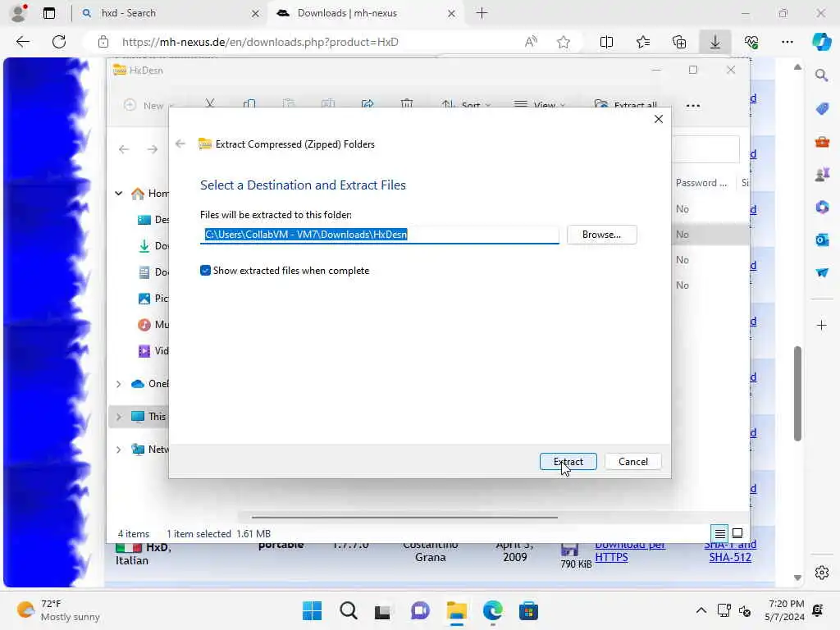Collapse the Home tree node

coord(118,194)
